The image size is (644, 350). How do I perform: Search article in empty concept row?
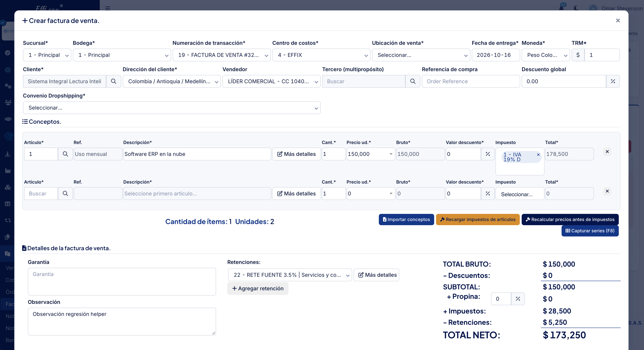65,193
